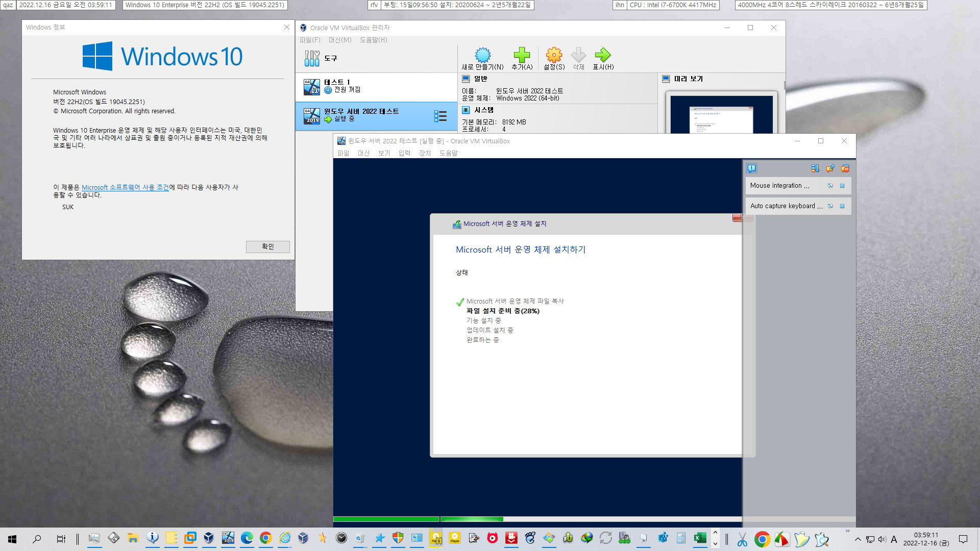The width and height of the screenshot is (980, 551).
Task: Show hidden system tray icons chevron
Action: [858, 539]
